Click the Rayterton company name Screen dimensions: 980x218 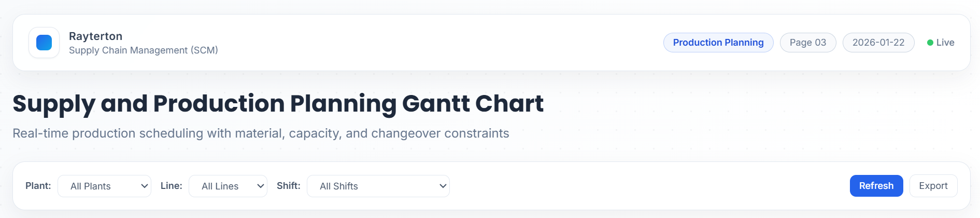96,36
